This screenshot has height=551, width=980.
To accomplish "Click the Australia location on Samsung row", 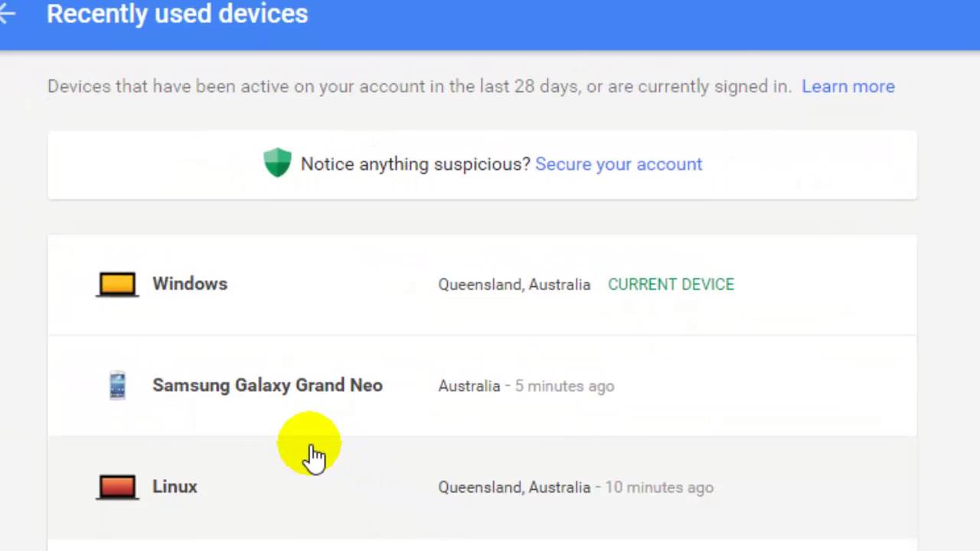I will [469, 386].
